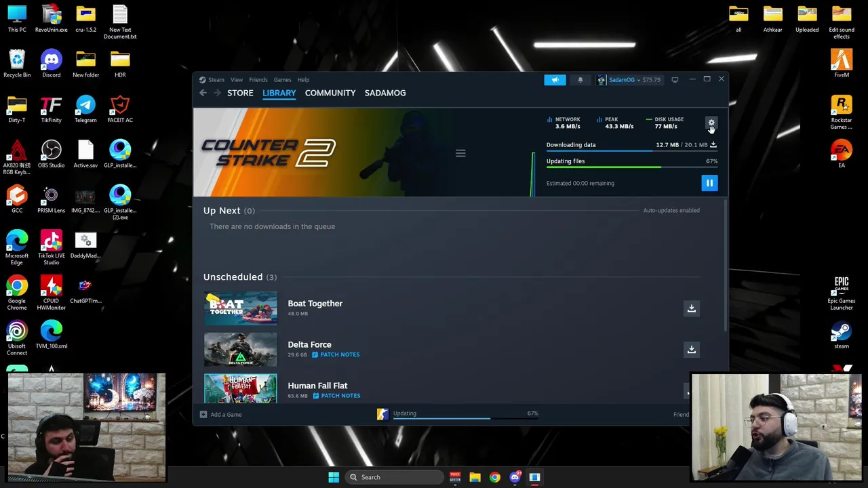The height and width of the screenshot is (488, 868).
Task: Go back using the left arrow
Action: click(203, 93)
